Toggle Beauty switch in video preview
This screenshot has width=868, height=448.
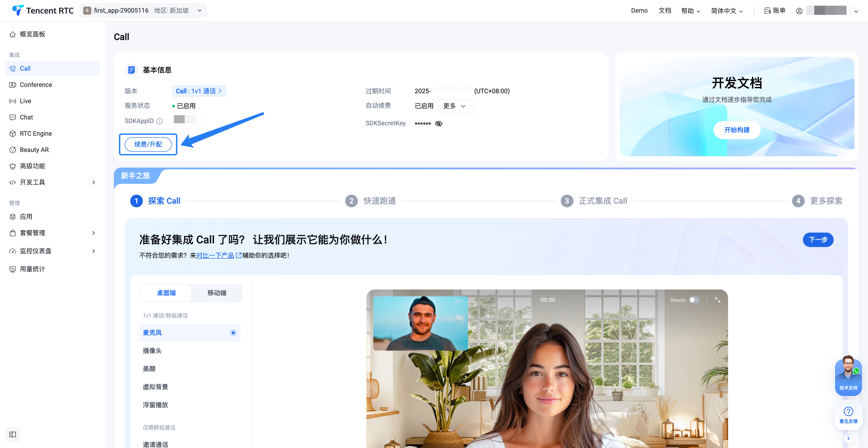tap(694, 300)
